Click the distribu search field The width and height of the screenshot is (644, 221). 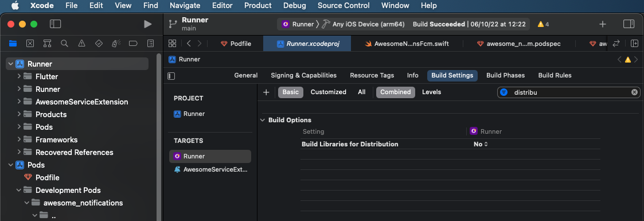coord(569,92)
